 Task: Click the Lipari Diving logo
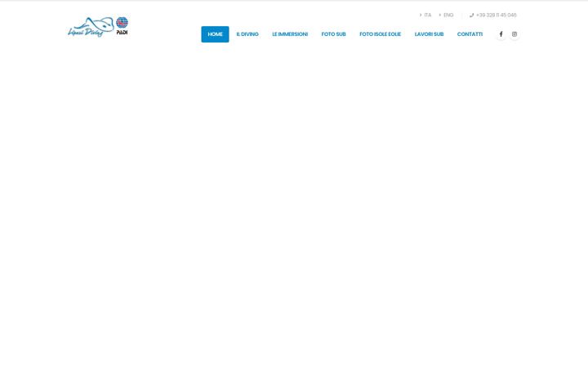pyautogui.click(x=91, y=27)
